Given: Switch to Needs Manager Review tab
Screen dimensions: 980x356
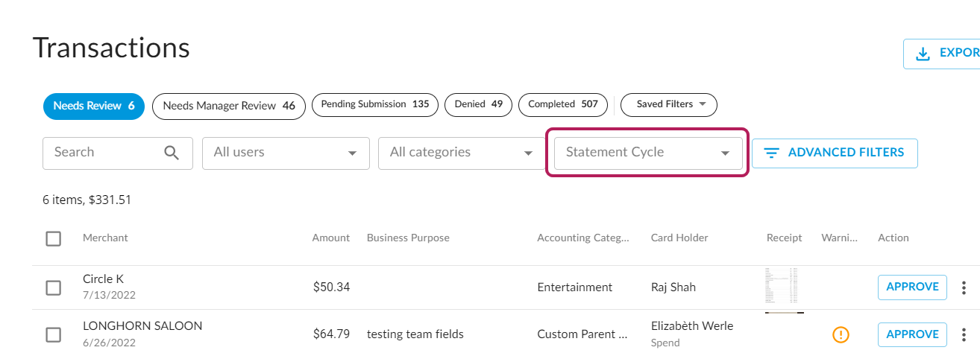Looking at the screenshot, I should (228, 106).
